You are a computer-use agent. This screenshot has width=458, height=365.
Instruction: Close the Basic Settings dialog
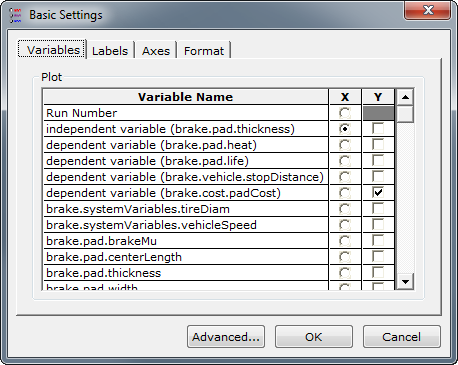point(428,11)
